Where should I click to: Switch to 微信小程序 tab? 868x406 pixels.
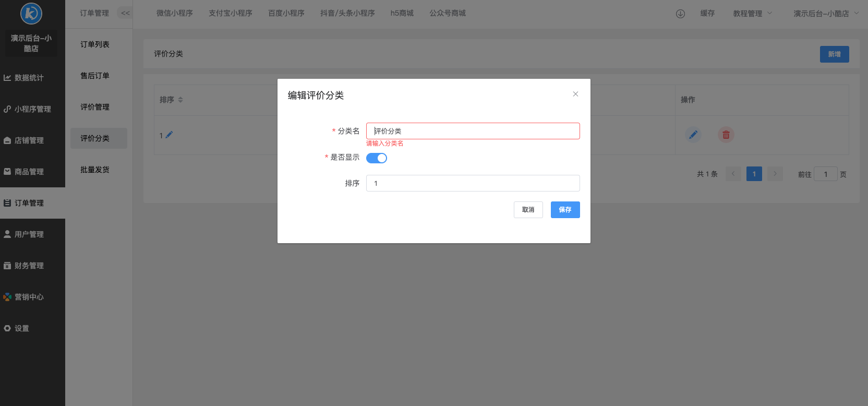pyautogui.click(x=175, y=13)
